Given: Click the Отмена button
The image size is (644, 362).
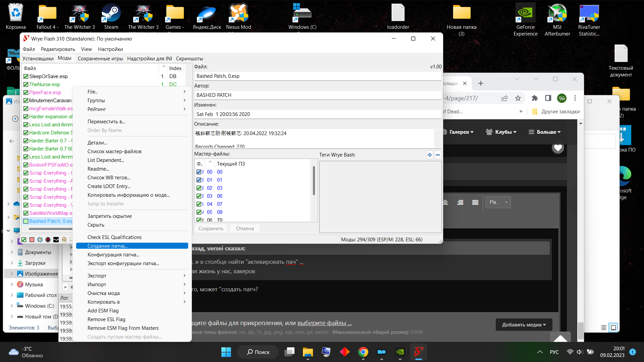Looking at the screenshot, I should pos(245,229).
